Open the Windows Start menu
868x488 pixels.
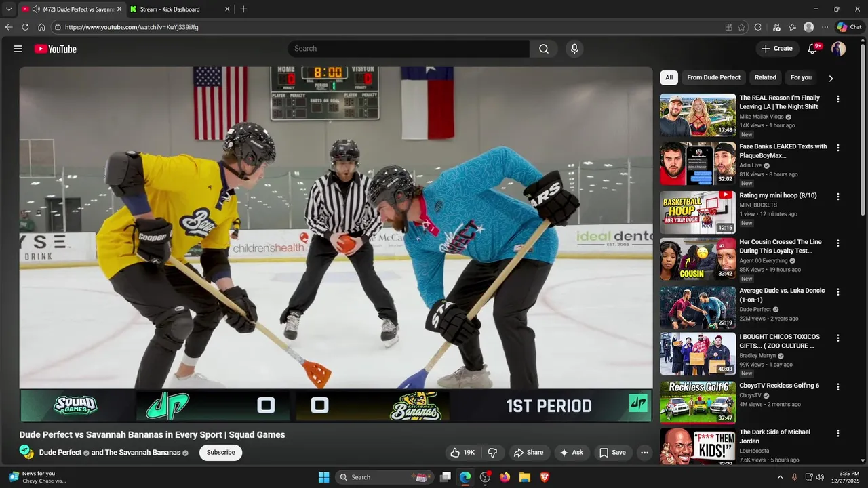[x=323, y=477]
